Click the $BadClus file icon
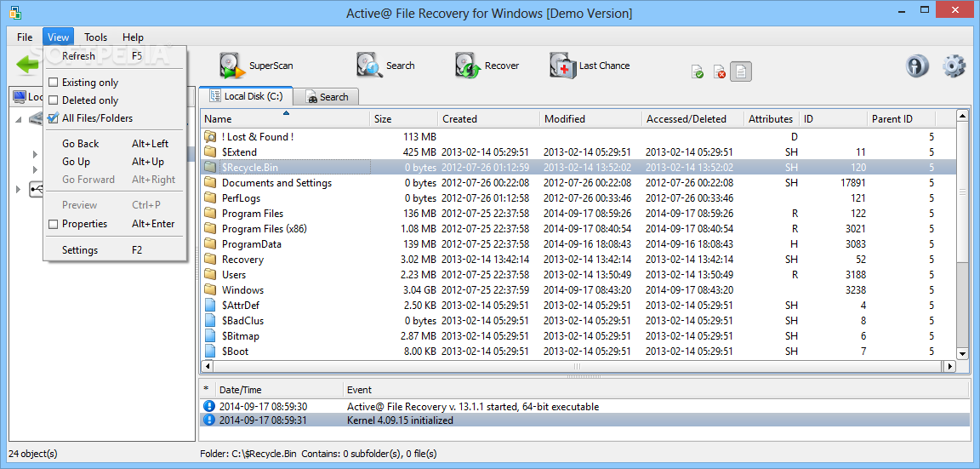 coord(211,321)
